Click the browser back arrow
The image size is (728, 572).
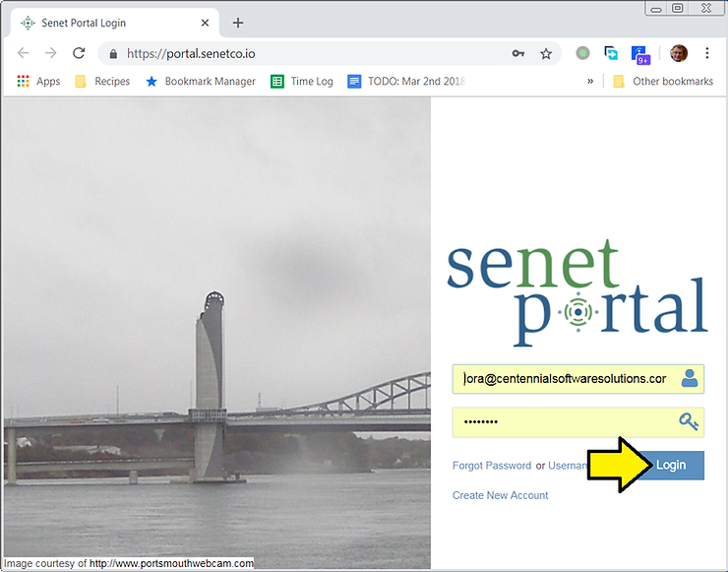click(24, 53)
